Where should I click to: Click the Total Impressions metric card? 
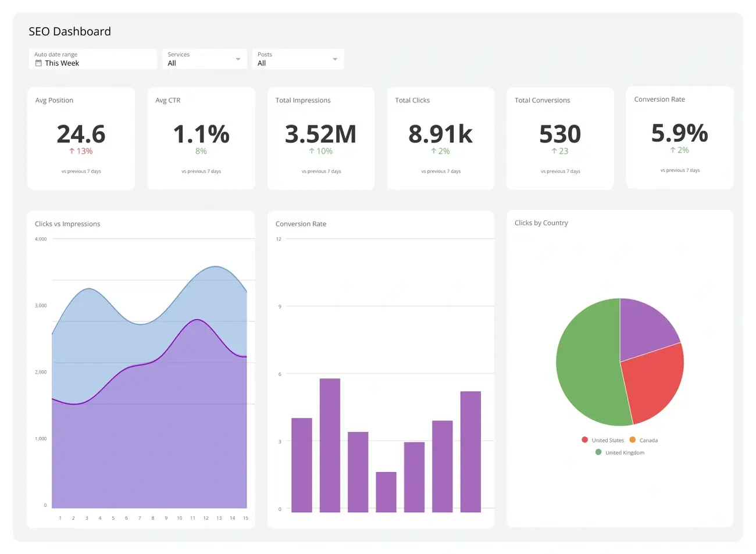tap(320, 138)
